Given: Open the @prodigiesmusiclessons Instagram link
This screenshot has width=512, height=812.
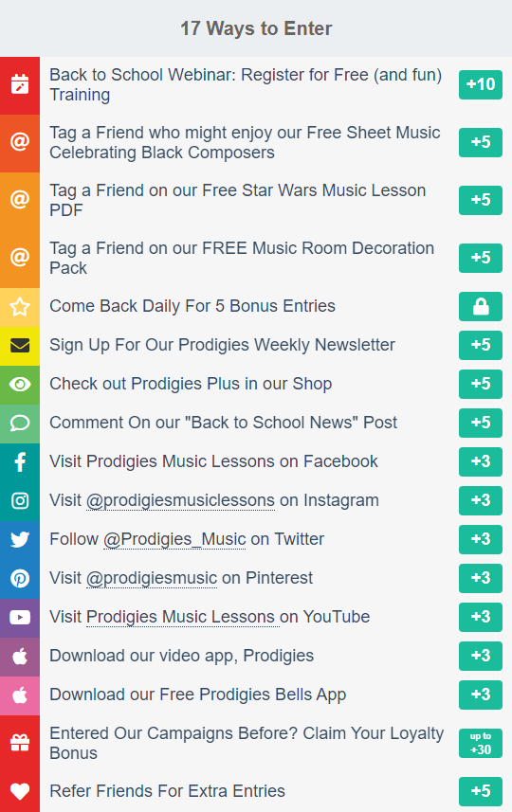Looking at the screenshot, I should (180, 501).
